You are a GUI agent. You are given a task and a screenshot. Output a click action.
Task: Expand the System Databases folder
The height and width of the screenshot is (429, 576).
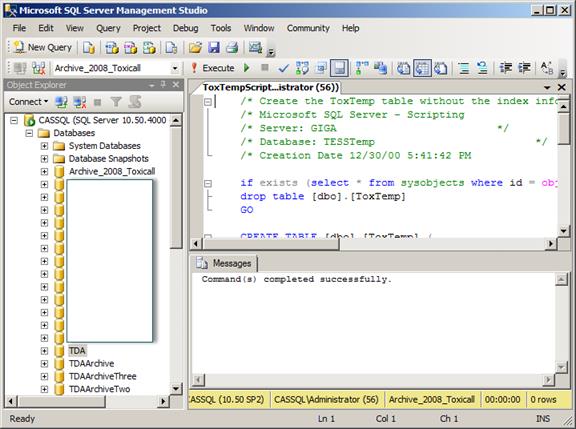coord(44,146)
